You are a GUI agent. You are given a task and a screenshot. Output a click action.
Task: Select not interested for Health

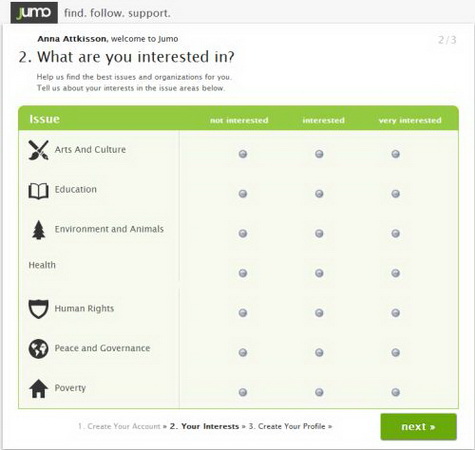tap(243, 273)
